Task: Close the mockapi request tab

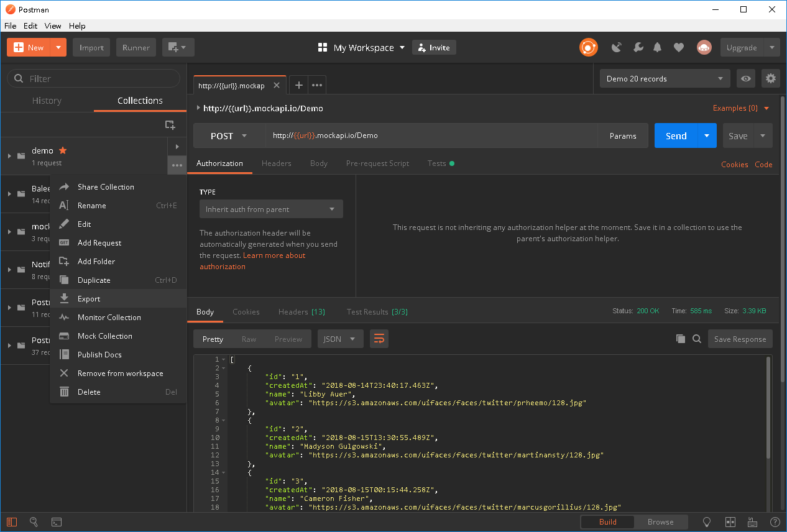Action: click(277, 85)
